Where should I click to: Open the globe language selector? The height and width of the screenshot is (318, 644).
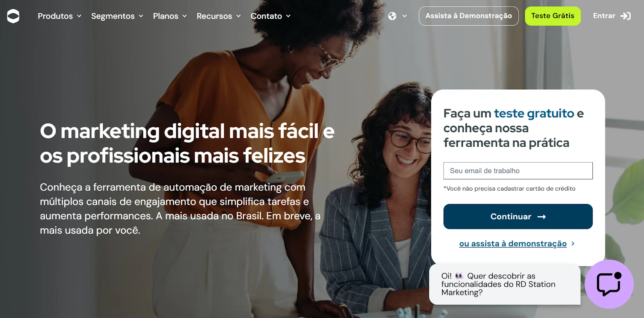[392, 16]
